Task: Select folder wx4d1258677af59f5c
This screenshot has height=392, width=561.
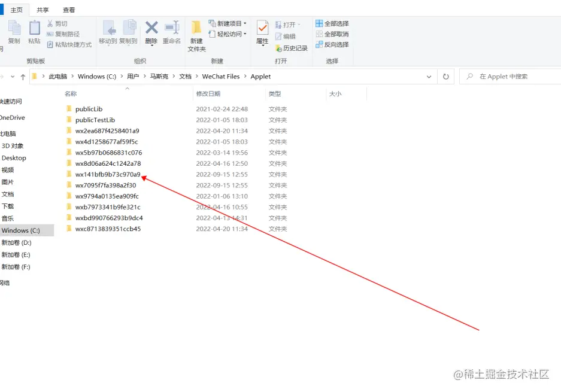Action: tap(106, 142)
